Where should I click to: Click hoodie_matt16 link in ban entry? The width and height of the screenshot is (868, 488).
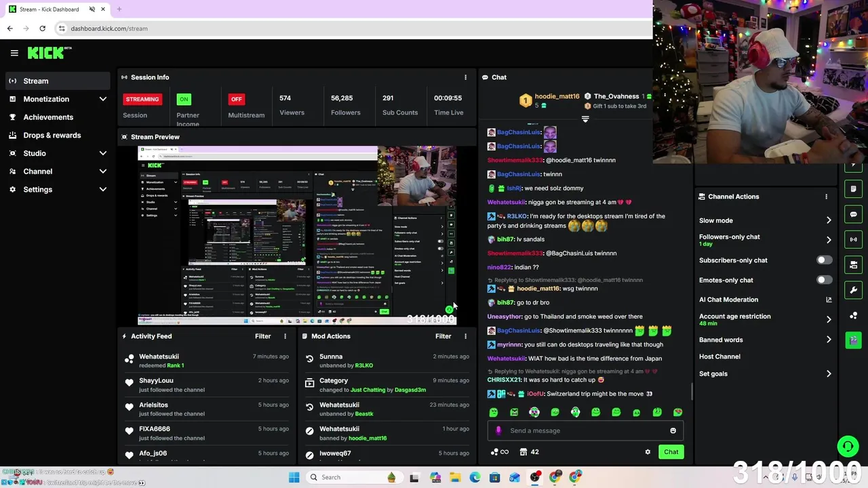[x=368, y=438]
